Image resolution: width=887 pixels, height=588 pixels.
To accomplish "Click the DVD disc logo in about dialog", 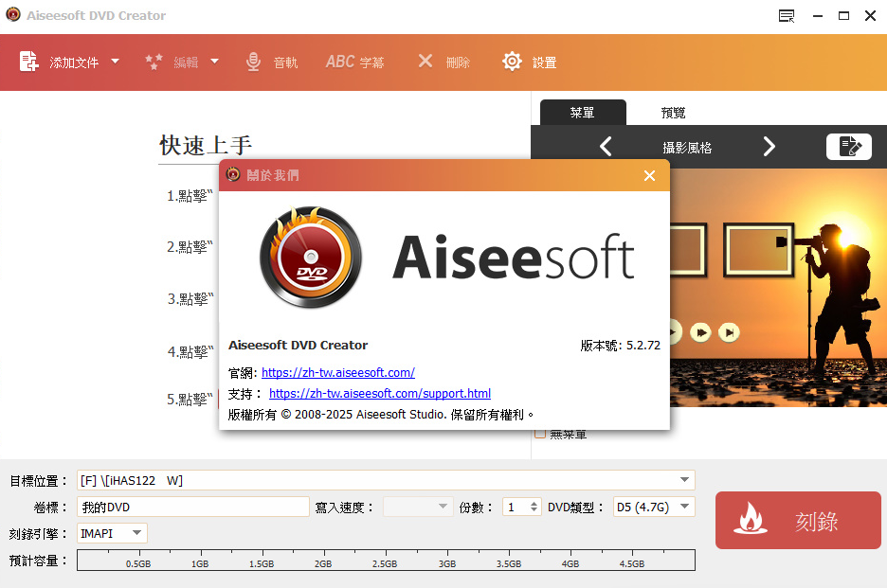I will [311, 258].
